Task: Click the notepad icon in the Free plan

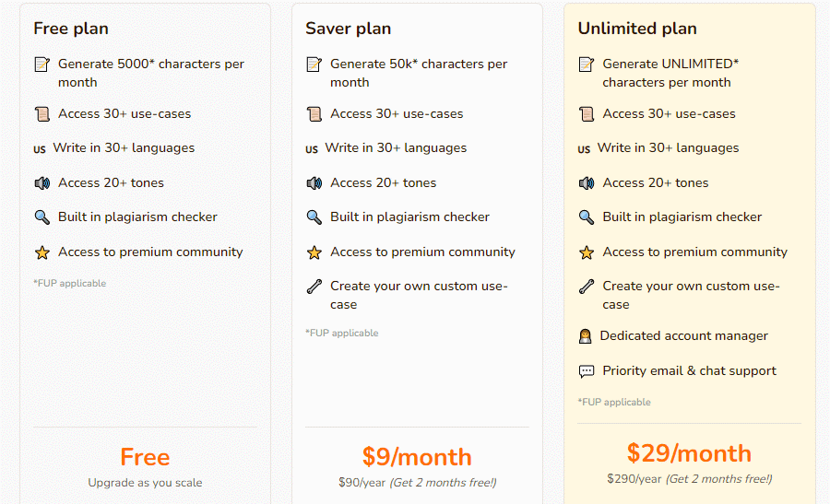Action: click(41, 64)
